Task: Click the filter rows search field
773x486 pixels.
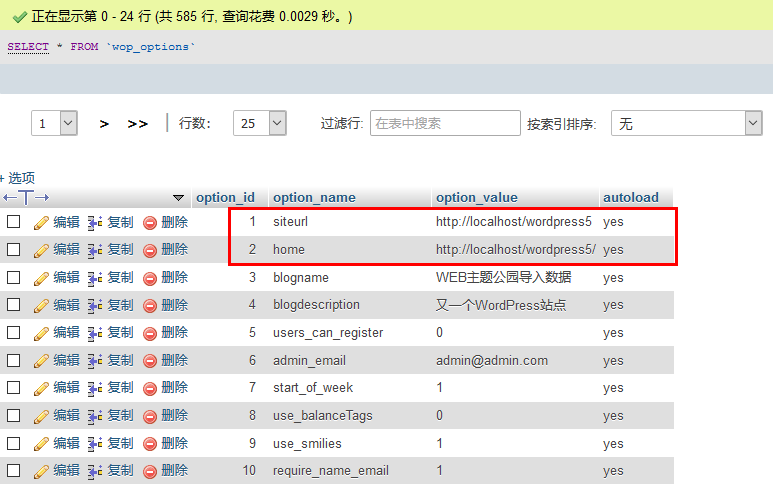Action: pos(444,123)
